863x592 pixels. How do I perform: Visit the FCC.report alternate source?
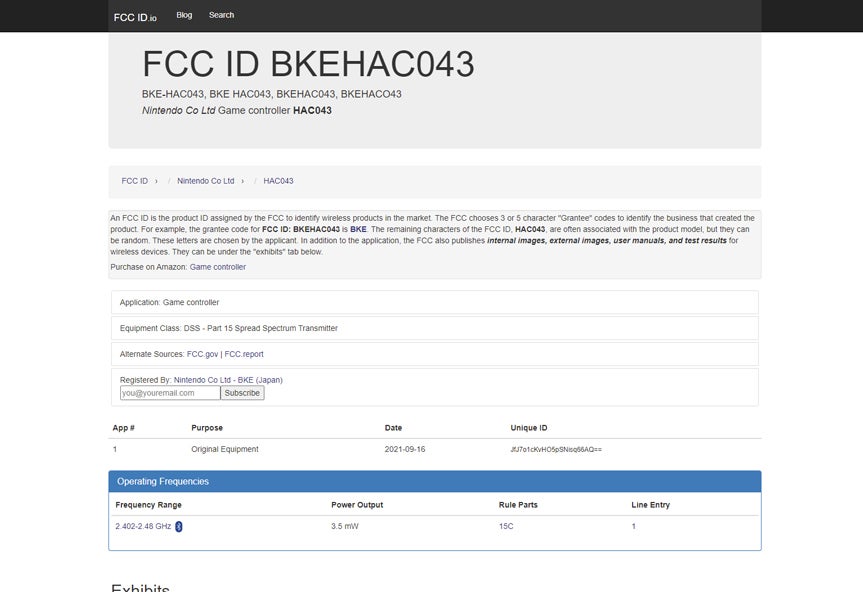244,354
